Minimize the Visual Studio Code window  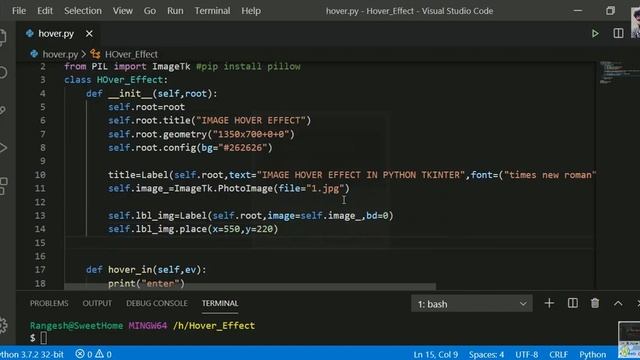(x=578, y=11)
